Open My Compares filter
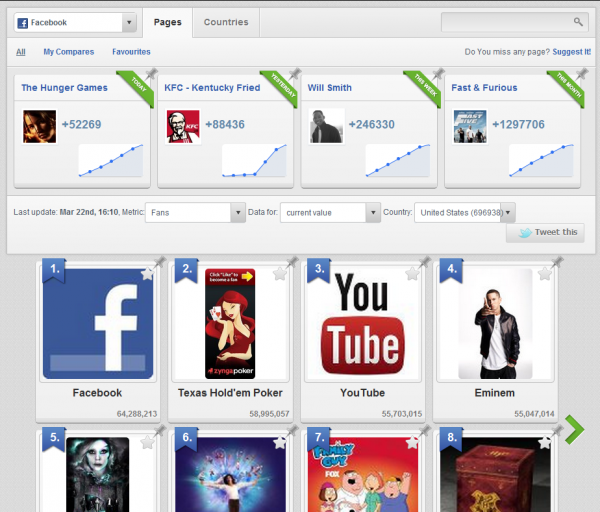The image size is (600, 512). point(68,52)
